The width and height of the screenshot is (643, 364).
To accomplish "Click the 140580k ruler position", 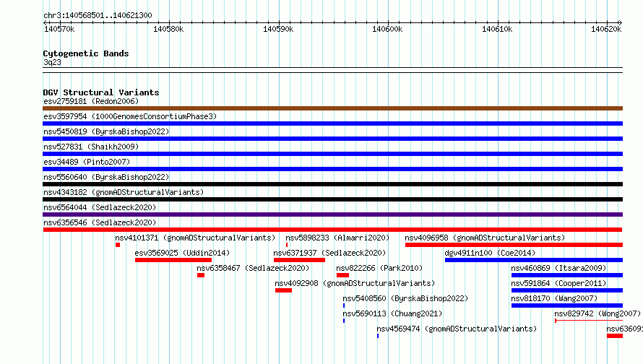I will point(168,29).
